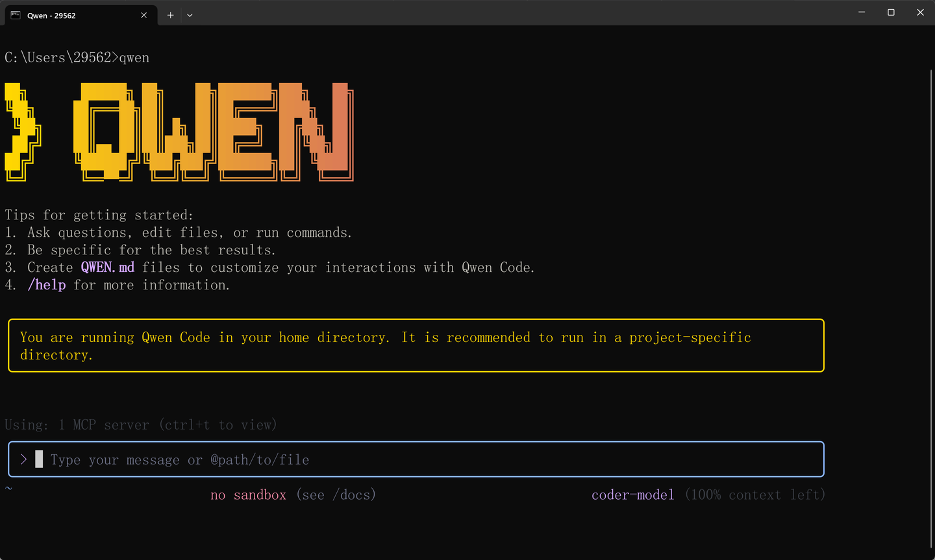
Task: Click the blinking cursor block in the input box
Action: [38, 459]
